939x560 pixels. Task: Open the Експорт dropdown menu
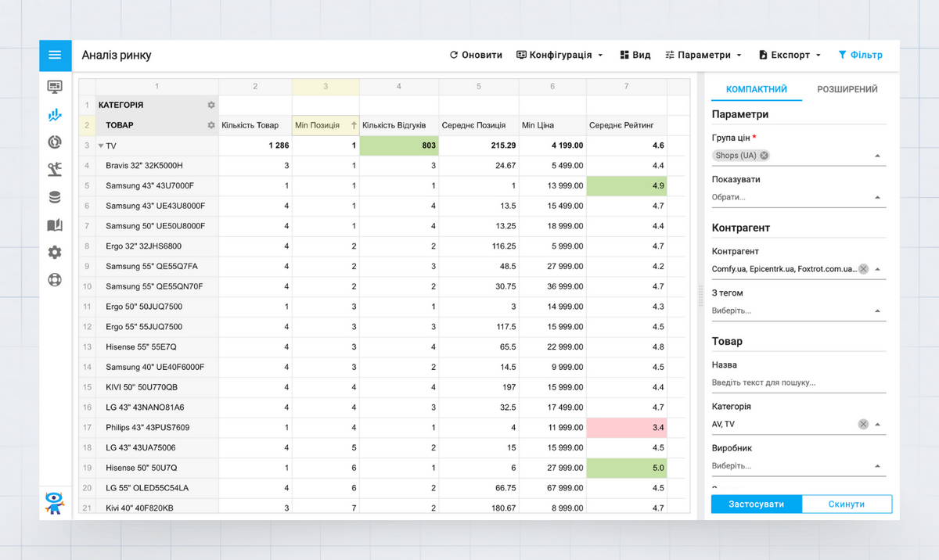click(x=790, y=56)
